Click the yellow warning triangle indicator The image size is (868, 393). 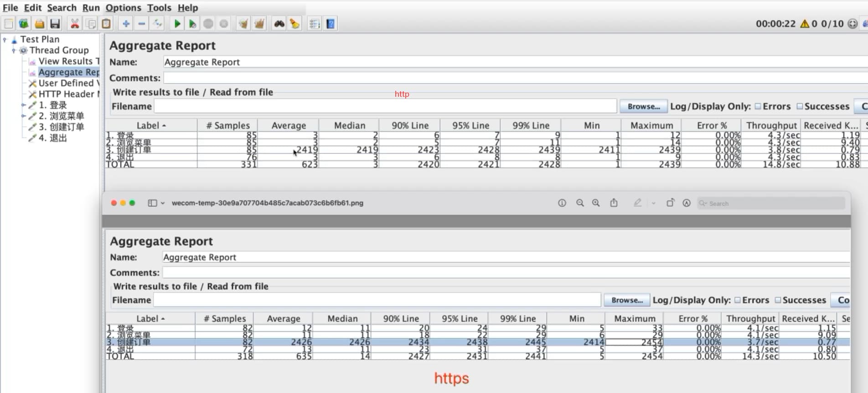click(805, 24)
